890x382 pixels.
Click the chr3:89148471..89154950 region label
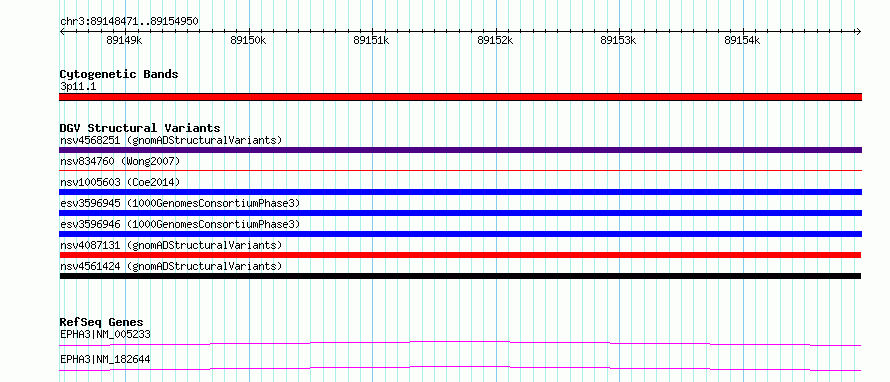129,22
